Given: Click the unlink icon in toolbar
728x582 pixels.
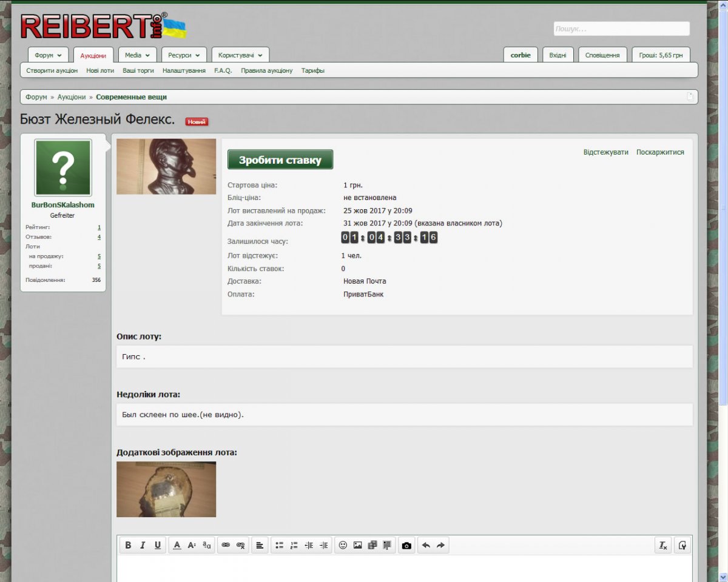Looking at the screenshot, I should click(x=240, y=546).
